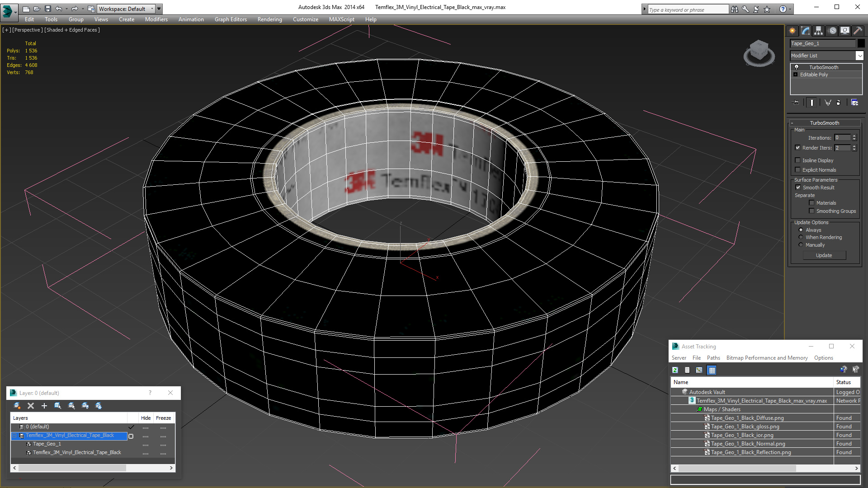Click Add Selected Objects plus icon in the Layer dialog
This screenshot has height=488, width=868.
[44, 406]
